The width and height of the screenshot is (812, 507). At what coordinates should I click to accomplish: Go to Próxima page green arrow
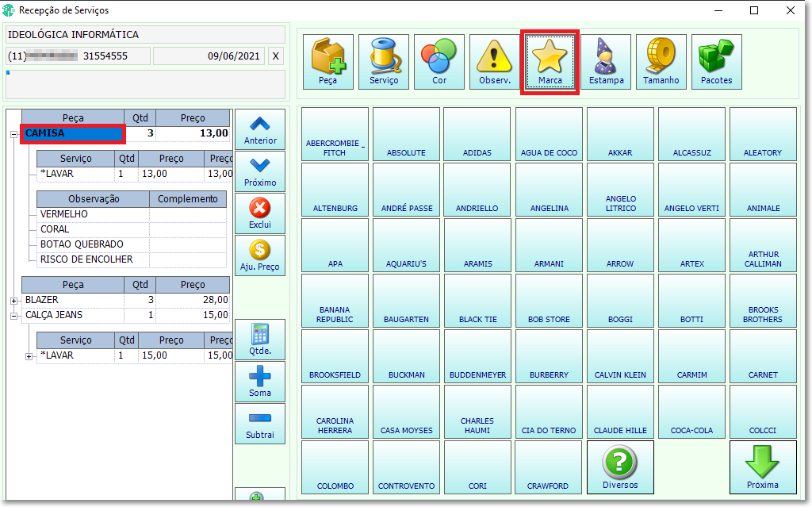coord(763,467)
